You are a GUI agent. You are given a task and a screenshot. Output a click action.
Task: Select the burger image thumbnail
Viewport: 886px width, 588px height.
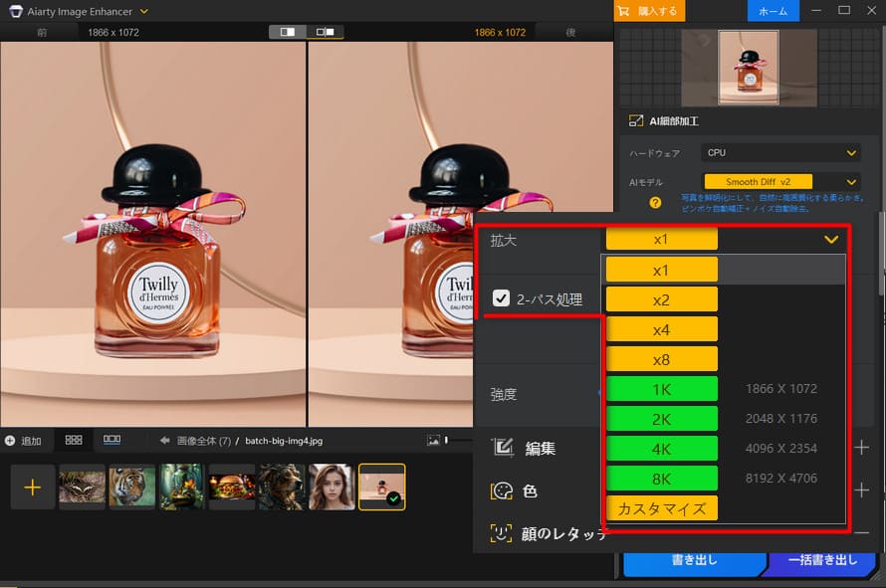pyautogui.click(x=232, y=487)
